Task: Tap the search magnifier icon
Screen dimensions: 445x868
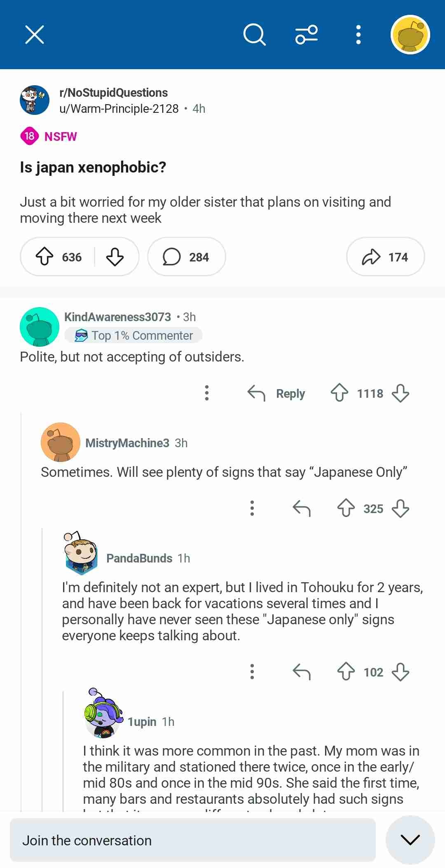Action: tap(254, 35)
